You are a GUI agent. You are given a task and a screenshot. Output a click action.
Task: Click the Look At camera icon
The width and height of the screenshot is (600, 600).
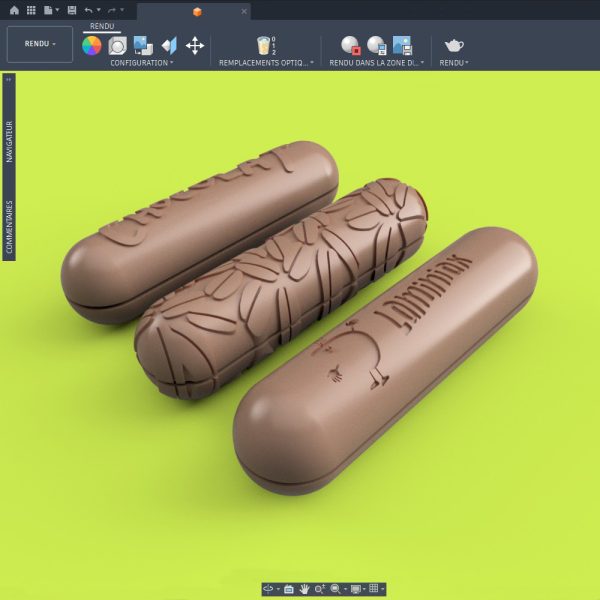pos(289,589)
